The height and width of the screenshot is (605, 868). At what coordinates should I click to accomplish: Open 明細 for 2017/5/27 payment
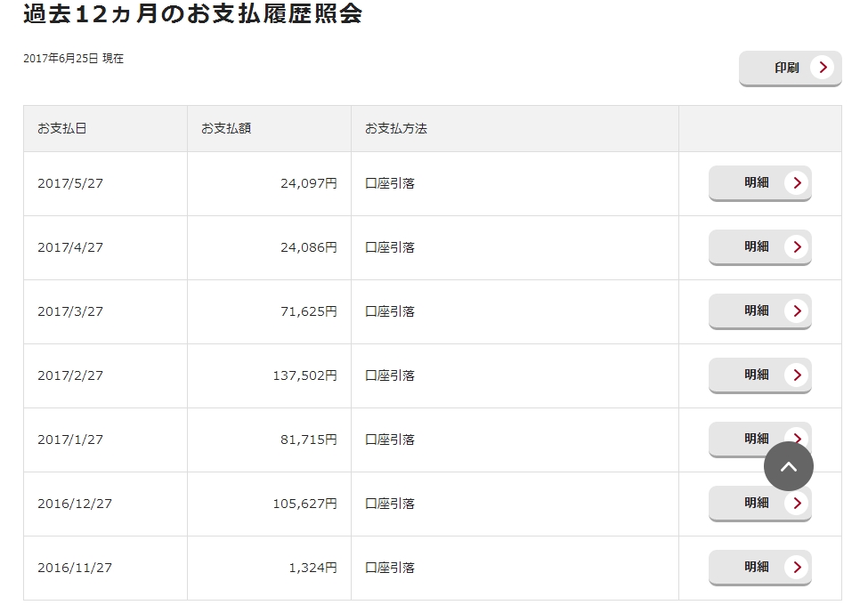tap(759, 183)
